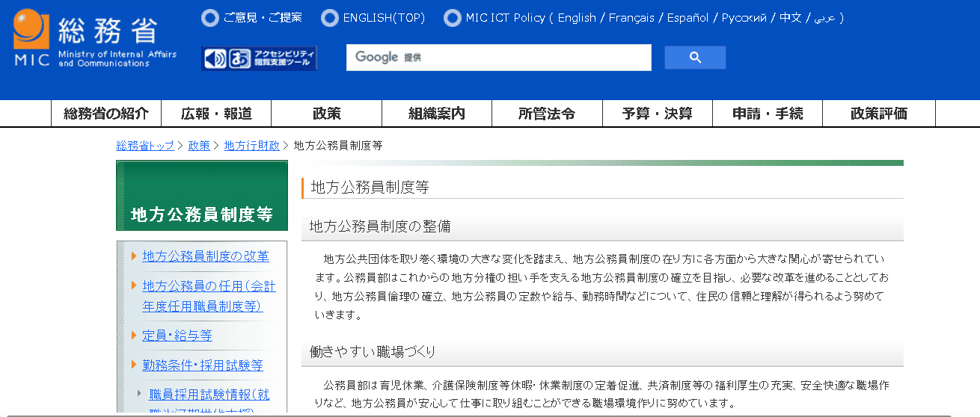Open sidebar link 定員・給与等
980x417 pixels.
click(177, 336)
